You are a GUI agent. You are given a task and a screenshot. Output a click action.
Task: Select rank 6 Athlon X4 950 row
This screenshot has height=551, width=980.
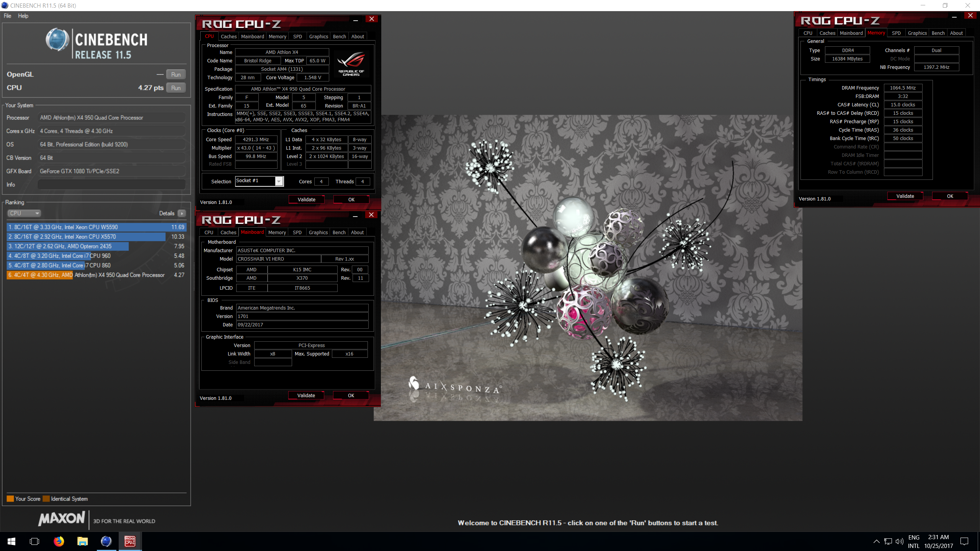[96, 275]
